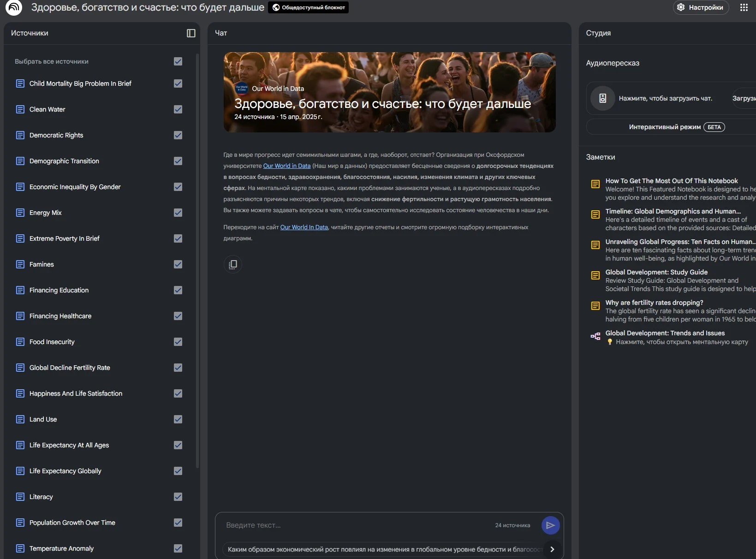This screenshot has height=559, width=756.
Task: Click the Интерактивный режим beta button
Action: coord(676,127)
